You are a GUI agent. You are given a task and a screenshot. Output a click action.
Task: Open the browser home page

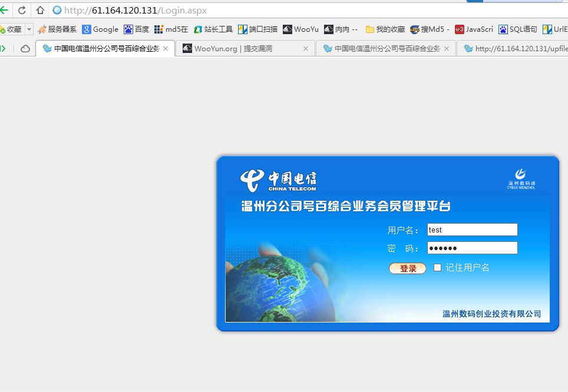(40, 10)
